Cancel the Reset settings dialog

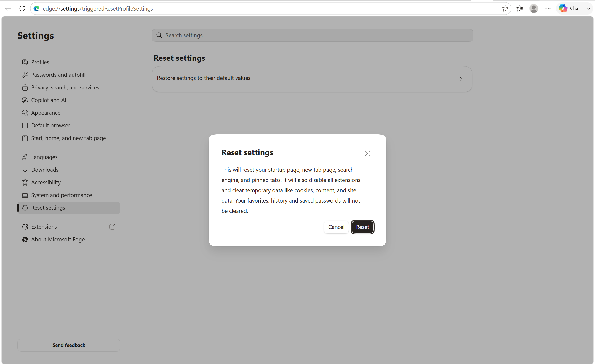click(x=336, y=227)
